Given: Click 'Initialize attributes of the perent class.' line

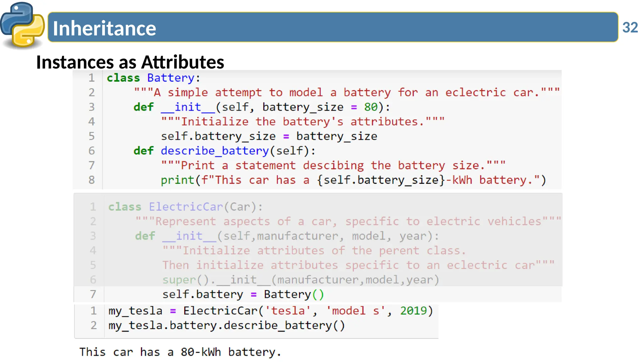Looking at the screenshot, I should click(x=314, y=250).
